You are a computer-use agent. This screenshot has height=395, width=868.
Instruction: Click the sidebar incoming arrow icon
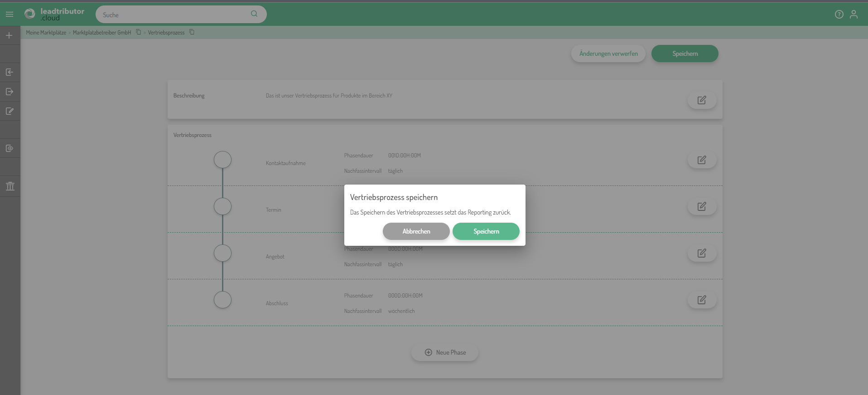pos(10,72)
